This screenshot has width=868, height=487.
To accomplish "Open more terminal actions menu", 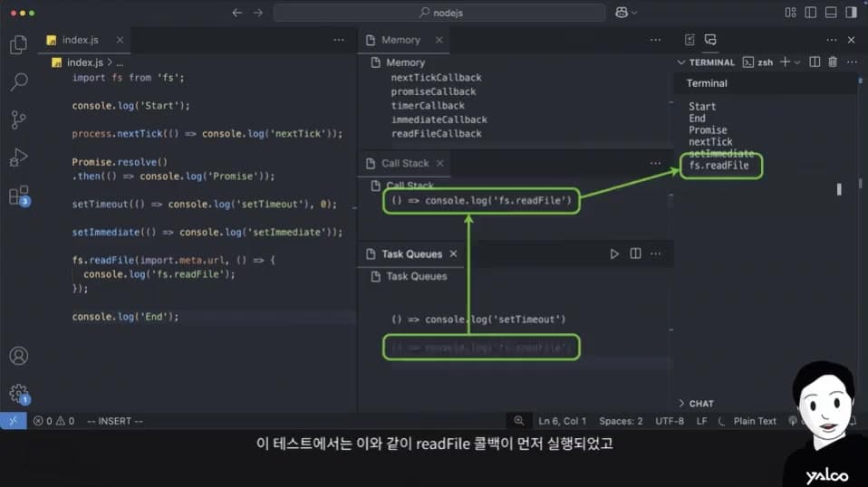I will (x=852, y=62).
